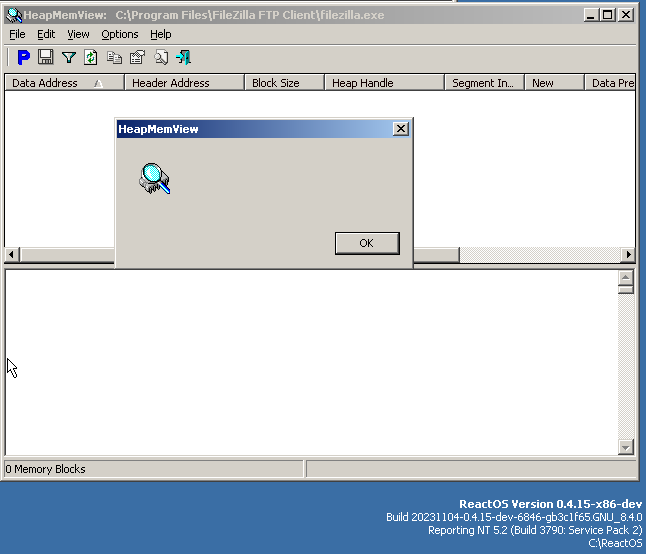The height and width of the screenshot is (554, 646).
Task: Open the Edit menu
Action: 46,34
